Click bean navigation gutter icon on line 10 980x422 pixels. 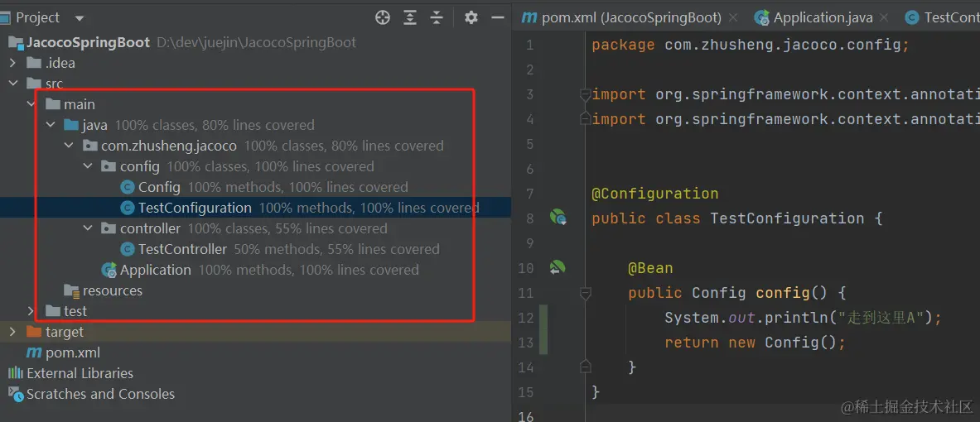point(558,267)
